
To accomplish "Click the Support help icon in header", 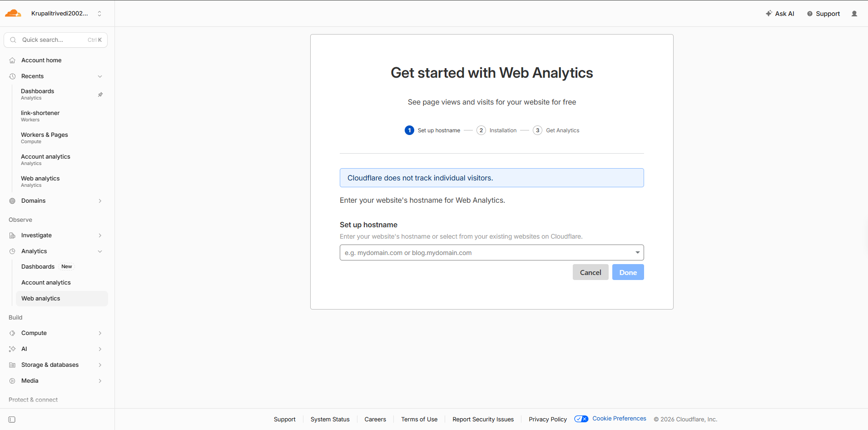I will tap(809, 14).
